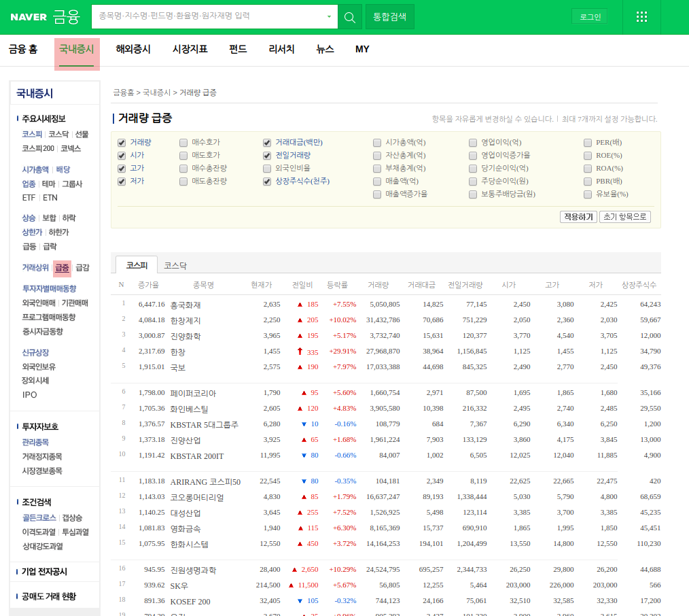Open the 한창제지 stock link
689x616 pixels.
pos(185,320)
